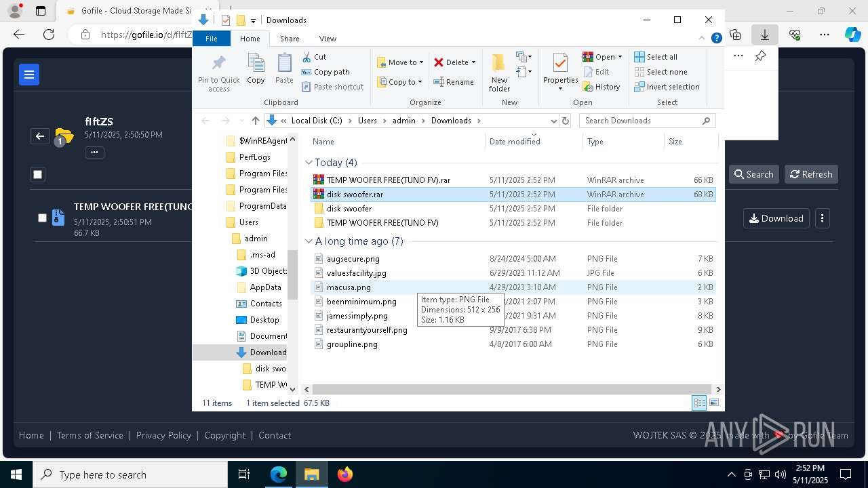Click navigation pane vertical scrollbar
The image size is (868, 488).
pos(293,275)
